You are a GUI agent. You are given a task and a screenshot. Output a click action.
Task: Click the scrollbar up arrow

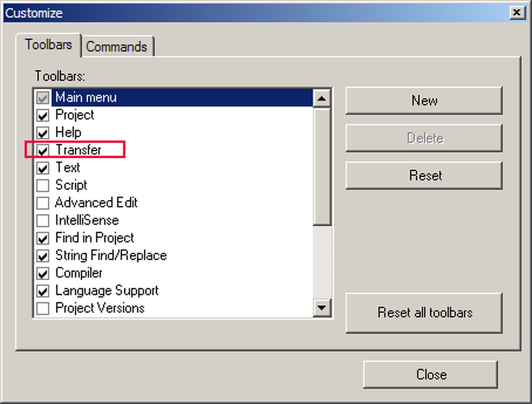pyautogui.click(x=322, y=99)
